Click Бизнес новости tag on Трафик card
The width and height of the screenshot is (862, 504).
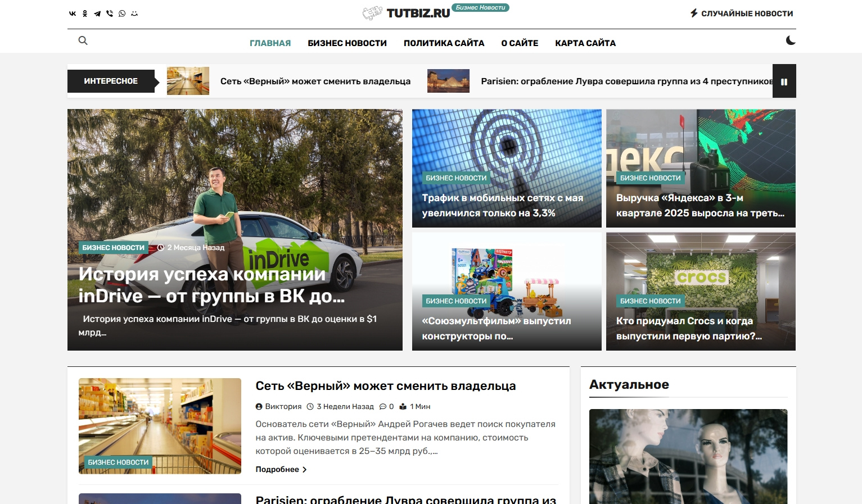click(457, 178)
